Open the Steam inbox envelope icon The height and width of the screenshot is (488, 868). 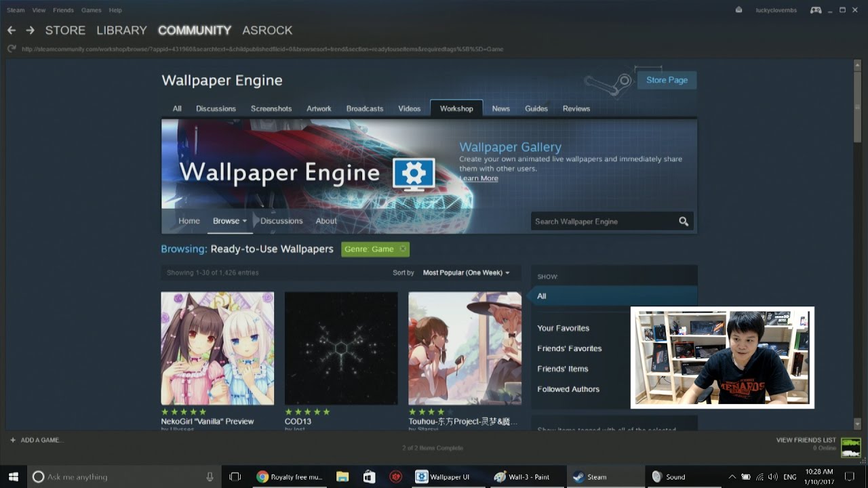tap(738, 10)
